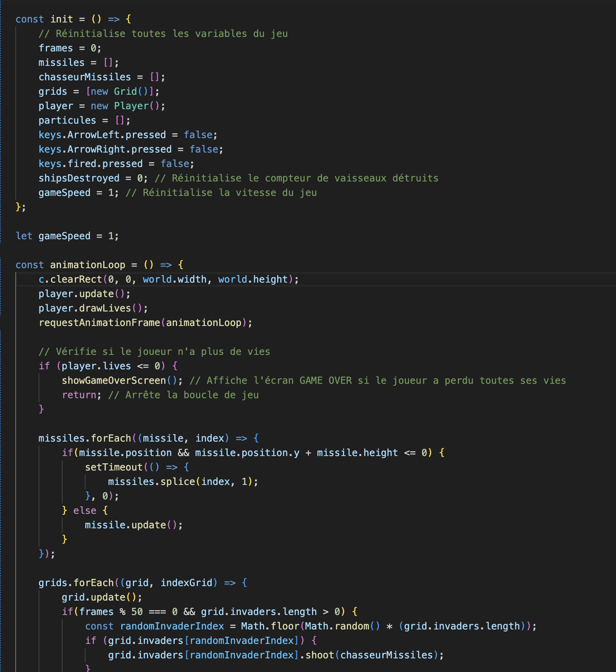Click 'missiles.forEach' loop start
Viewport: 616px width, 672px height.
[85, 438]
